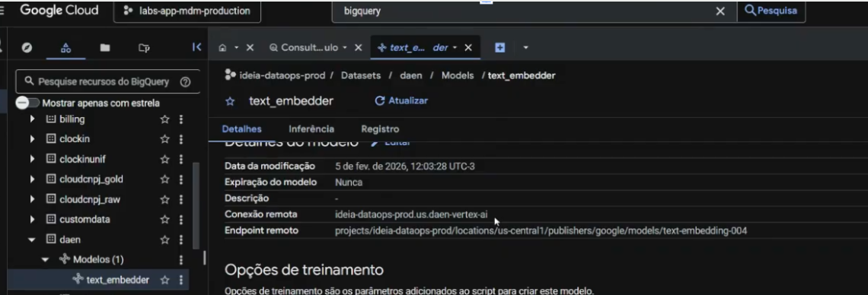The image size is (868, 295).
Task: Open Models breadcrumb link
Action: pos(458,75)
